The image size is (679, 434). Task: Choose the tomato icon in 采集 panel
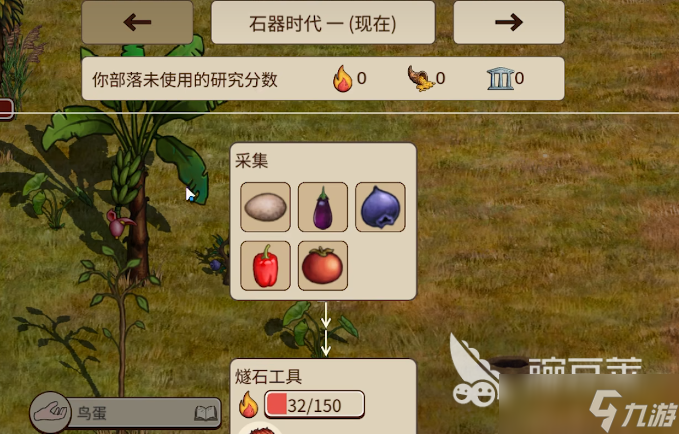click(x=323, y=266)
